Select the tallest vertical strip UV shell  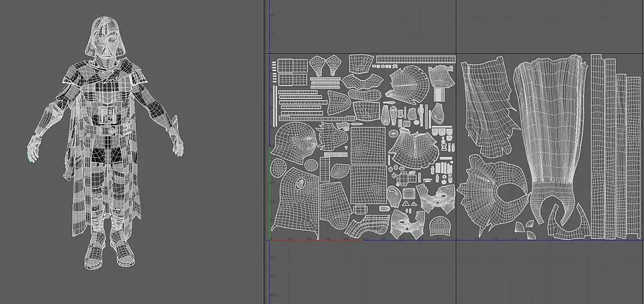[x=597, y=147]
